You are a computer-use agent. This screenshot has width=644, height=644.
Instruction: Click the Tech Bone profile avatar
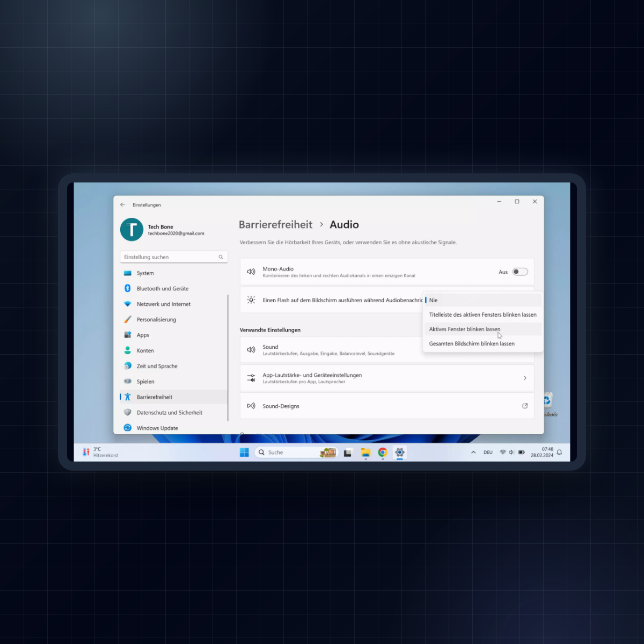coord(131,230)
